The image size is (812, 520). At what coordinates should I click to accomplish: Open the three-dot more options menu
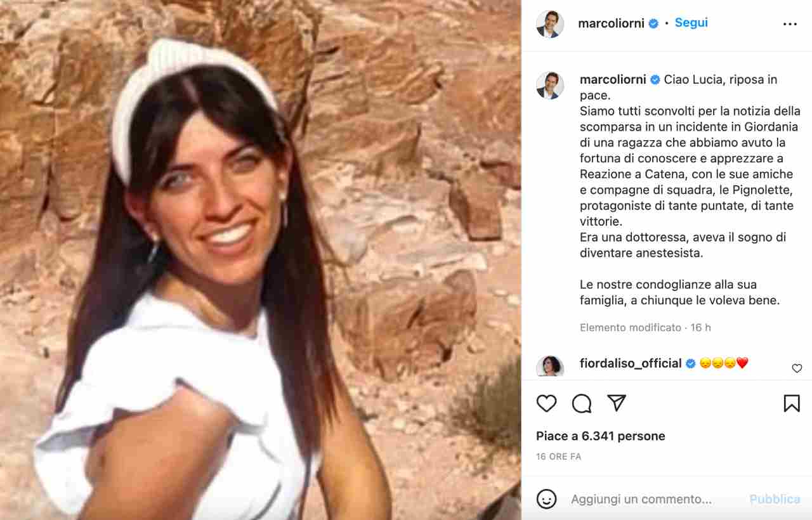[x=790, y=24]
